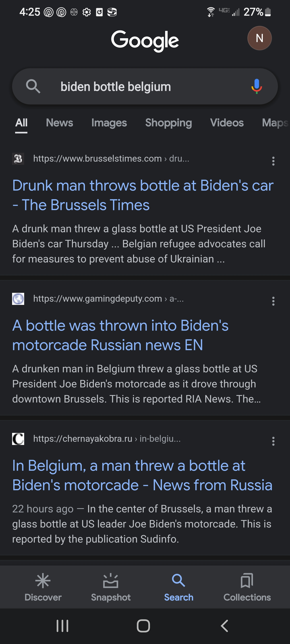Tap the Android back navigation button

pos(224,626)
